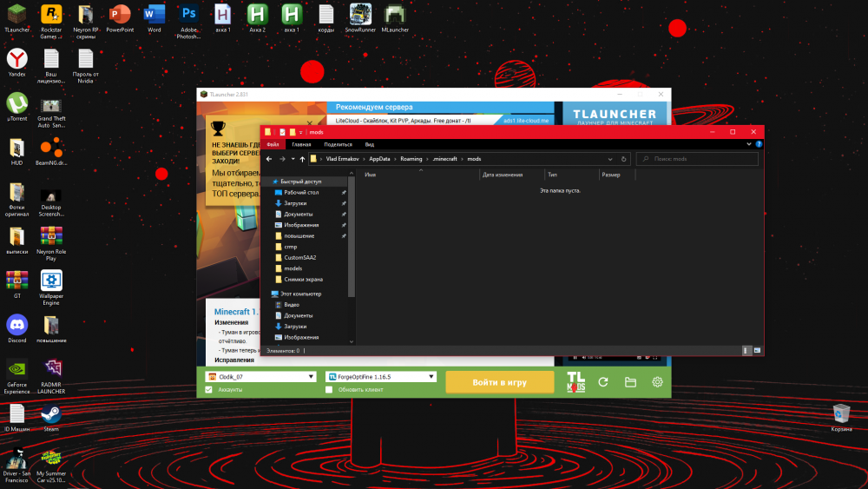Image resolution: width=868 pixels, height=489 pixels.
Task: Open TLauncher settings gear
Action: pos(657,381)
